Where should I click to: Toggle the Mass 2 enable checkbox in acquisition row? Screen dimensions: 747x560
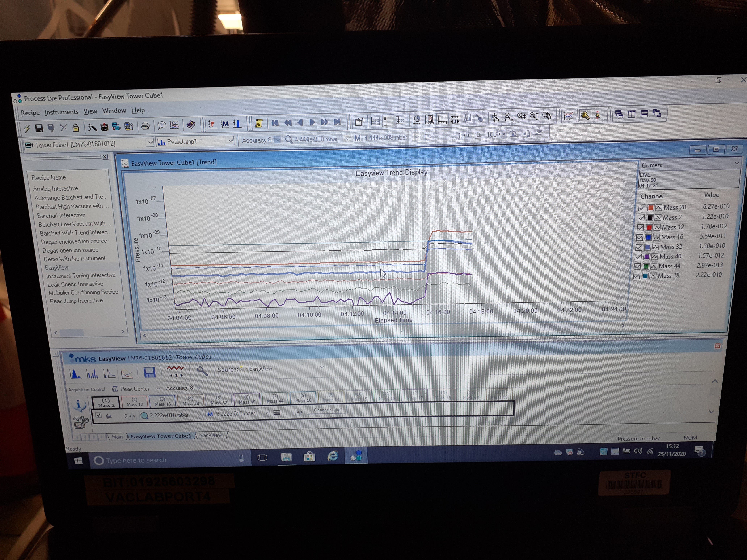[x=98, y=415]
